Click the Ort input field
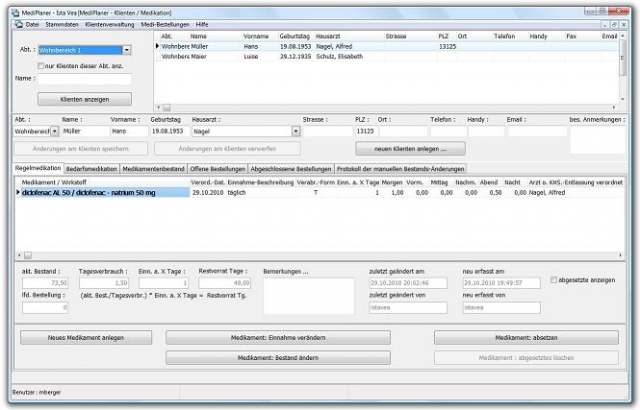640x410 pixels. coord(403,131)
